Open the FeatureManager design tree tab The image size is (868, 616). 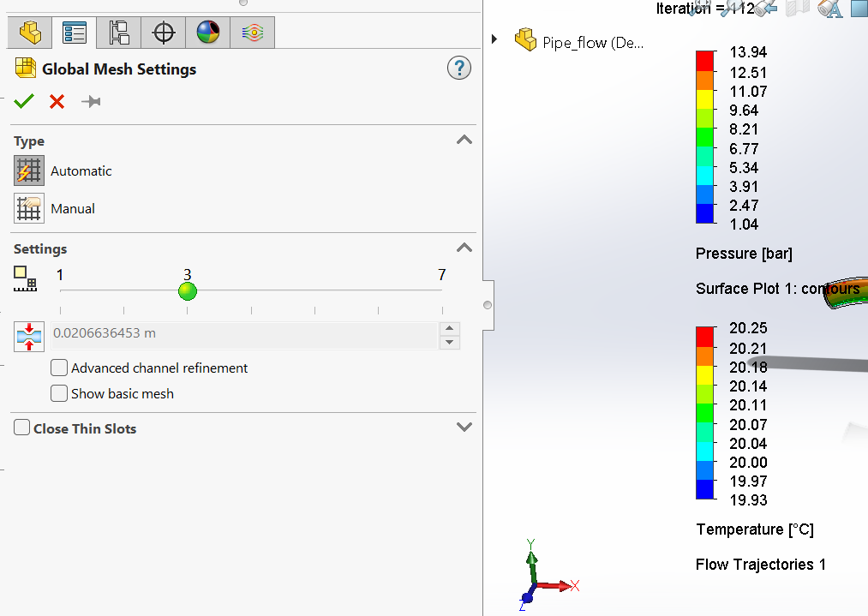click(30, 33)
